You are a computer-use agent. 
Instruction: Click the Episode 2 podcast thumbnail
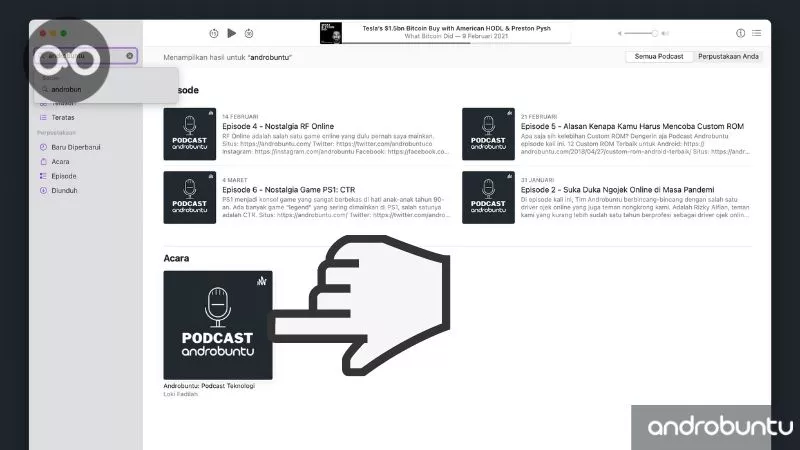point(488,197)
